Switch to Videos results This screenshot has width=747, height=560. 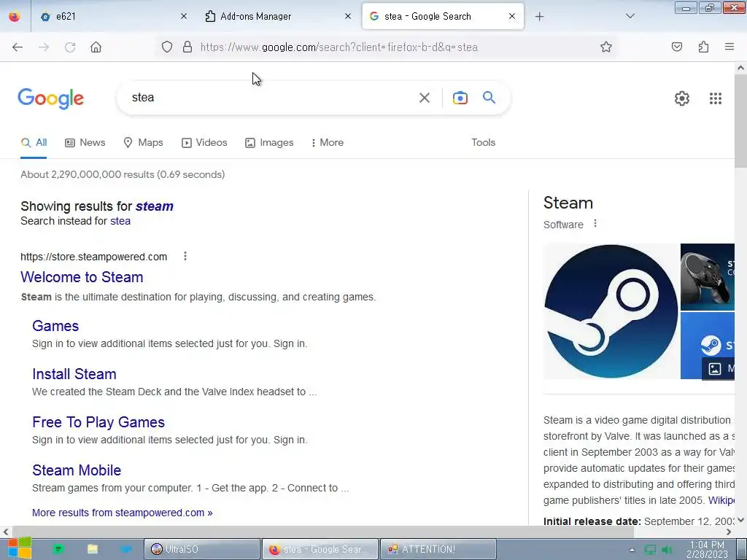point(204,142)
